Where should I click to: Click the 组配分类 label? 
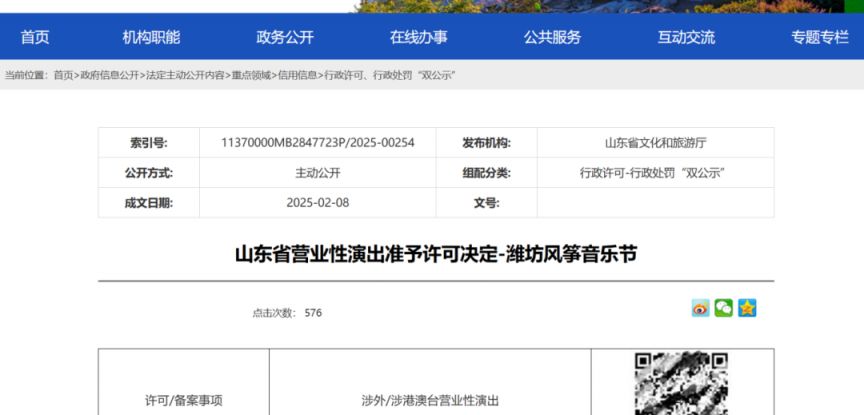click(487, 173)
